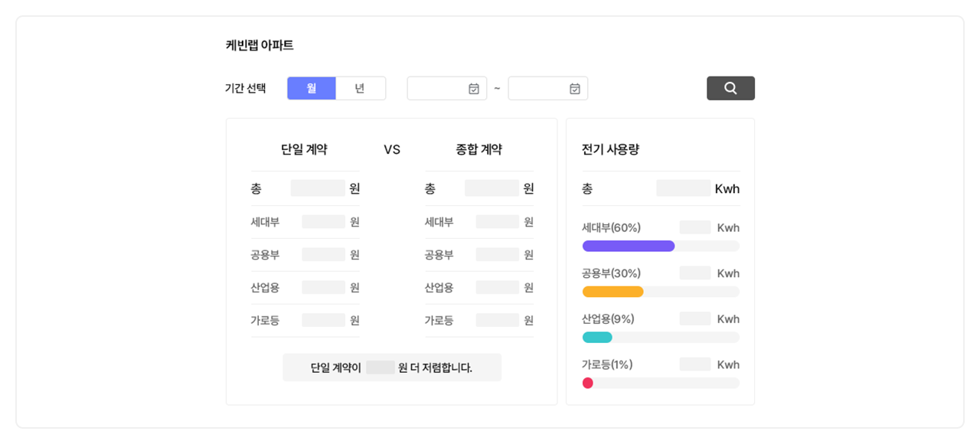Click the 공용부(30%) orange progress bar

(612, 291)
